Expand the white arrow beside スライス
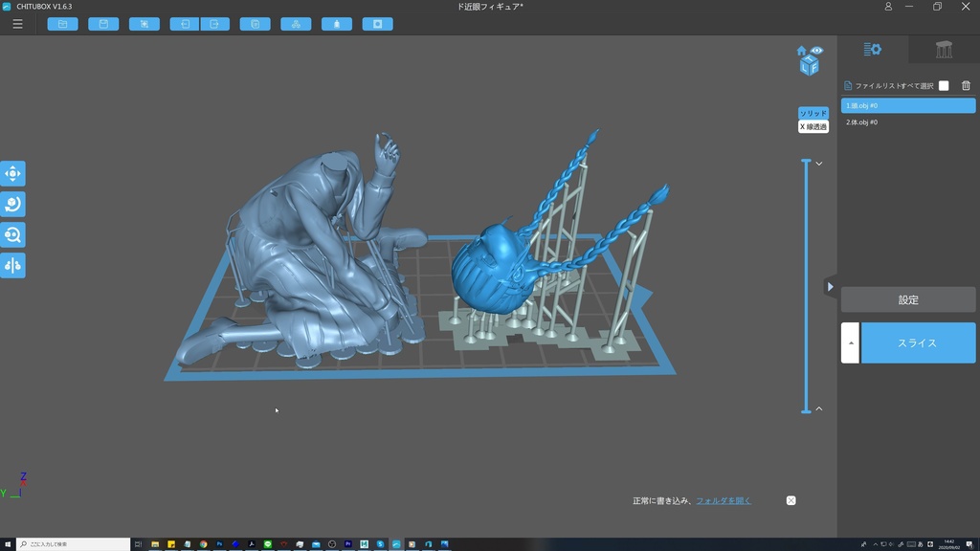This screenshot has width=980, height=551. pyautogui.click(x=850, y=343)
